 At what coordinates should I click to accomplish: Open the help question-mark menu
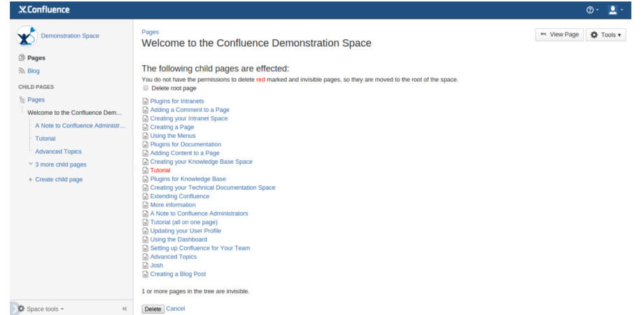pyautogui.click(x=591, y=10)
